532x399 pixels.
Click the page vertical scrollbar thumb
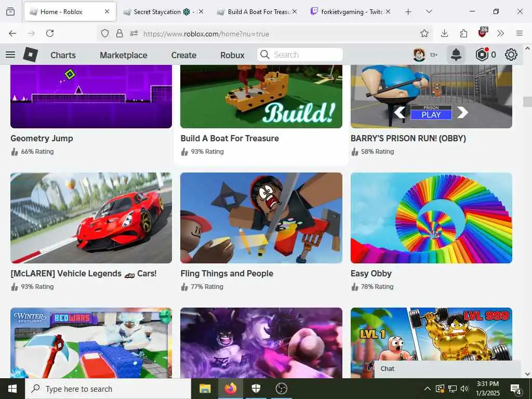(527, 102)
